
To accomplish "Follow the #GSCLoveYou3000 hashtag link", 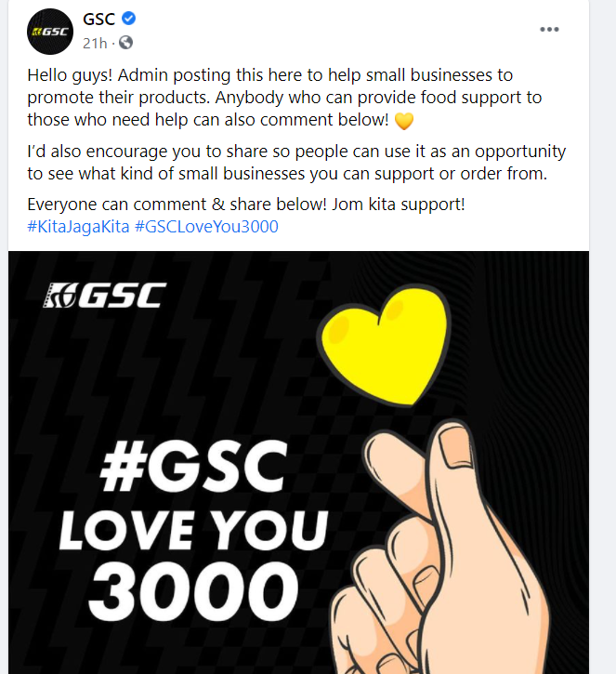I will (206, 227).
